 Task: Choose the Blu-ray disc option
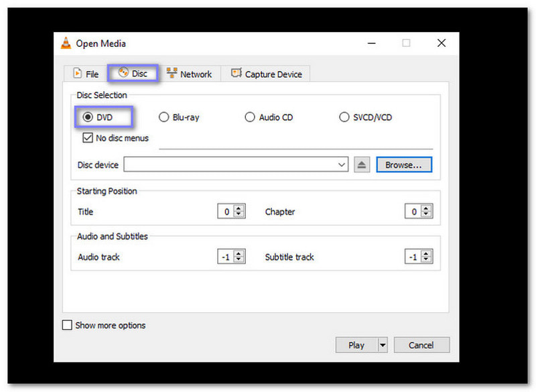[x=163, y=117]
